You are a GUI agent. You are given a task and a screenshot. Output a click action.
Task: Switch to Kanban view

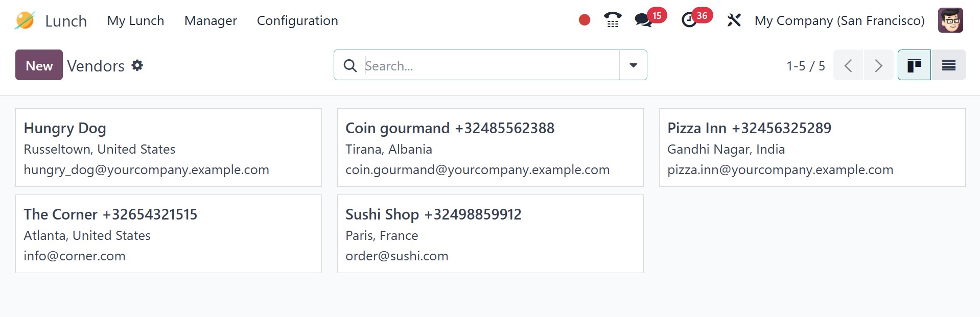(x=914, y=65)
